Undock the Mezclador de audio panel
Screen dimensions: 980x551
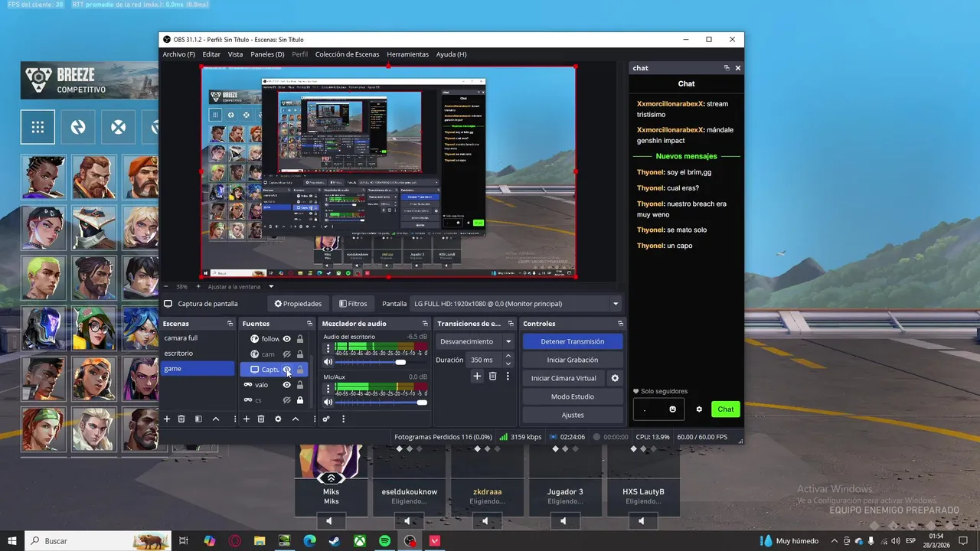pos(425,324)
